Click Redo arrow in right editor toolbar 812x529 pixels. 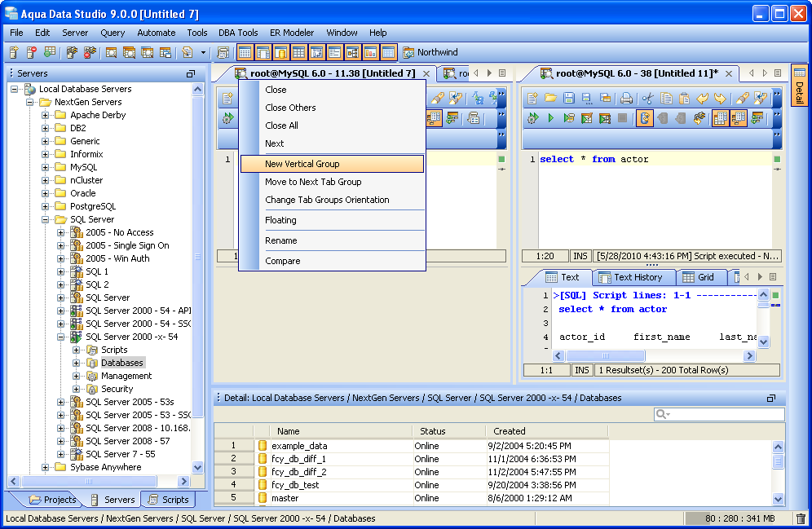click(x=720, y=98)
